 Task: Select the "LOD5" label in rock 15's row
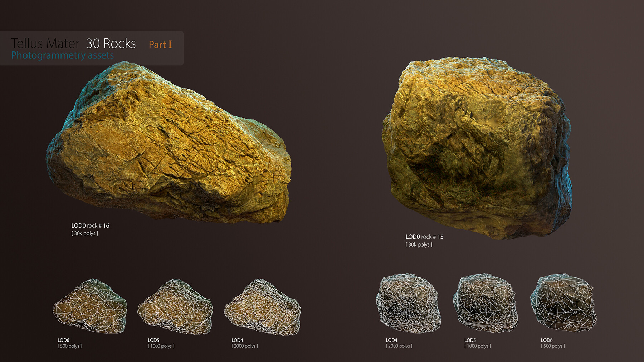point(470,340)
